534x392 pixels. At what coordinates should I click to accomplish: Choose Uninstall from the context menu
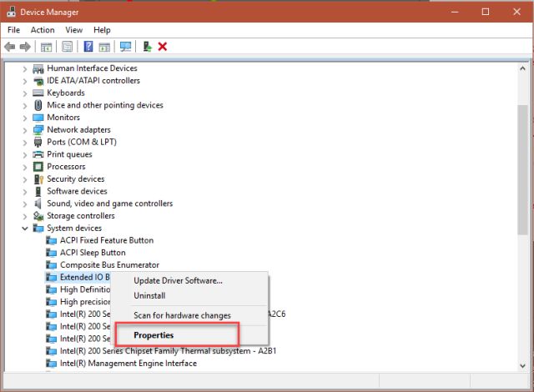(149, 295)
